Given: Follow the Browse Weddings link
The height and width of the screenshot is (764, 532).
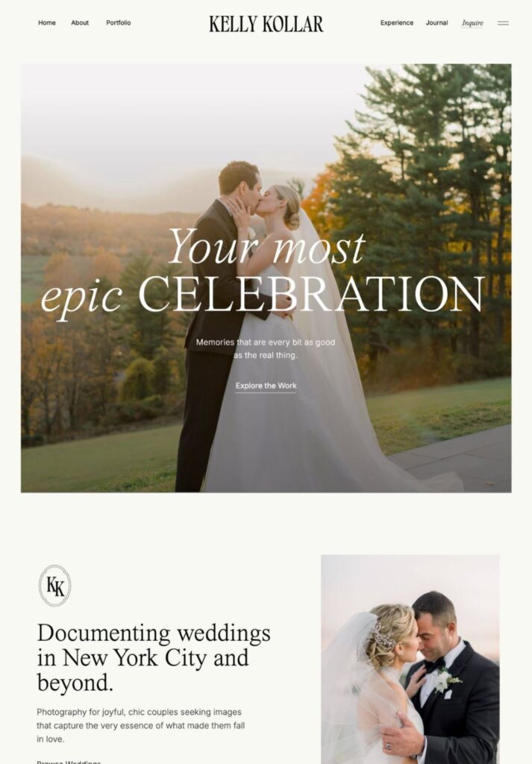Looking at the screenshot, I should 69,762.
